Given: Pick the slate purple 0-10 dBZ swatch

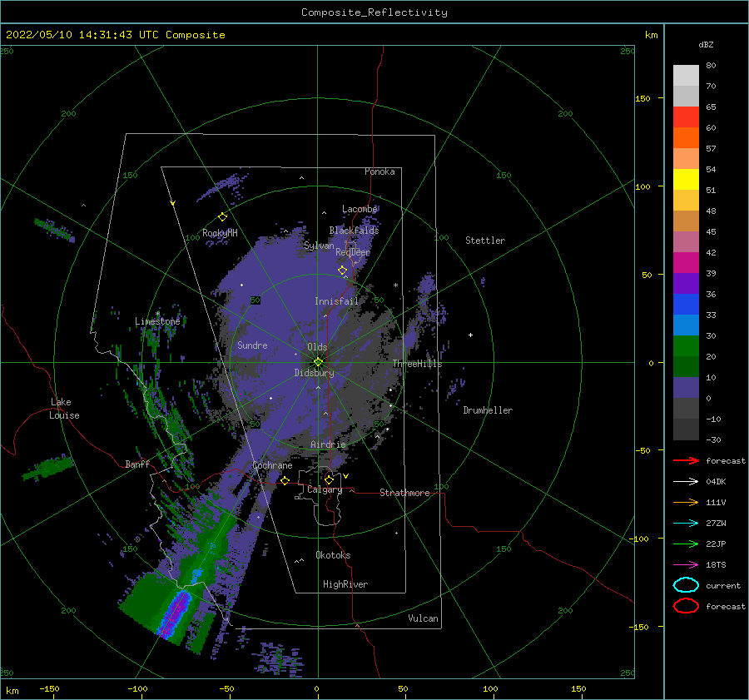Looking at the screenshot, I should point(686,387).
